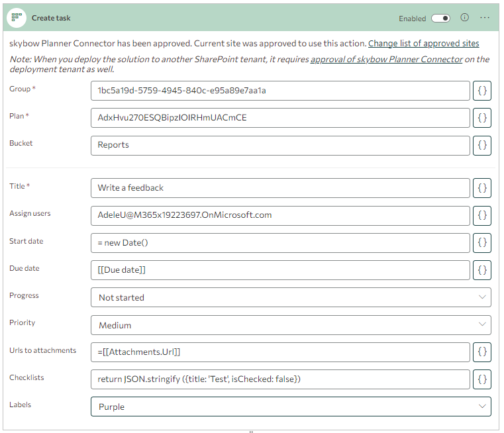Open expression editor for Assign users
Screen dimensions: 504x433
[x=482, y=216]
